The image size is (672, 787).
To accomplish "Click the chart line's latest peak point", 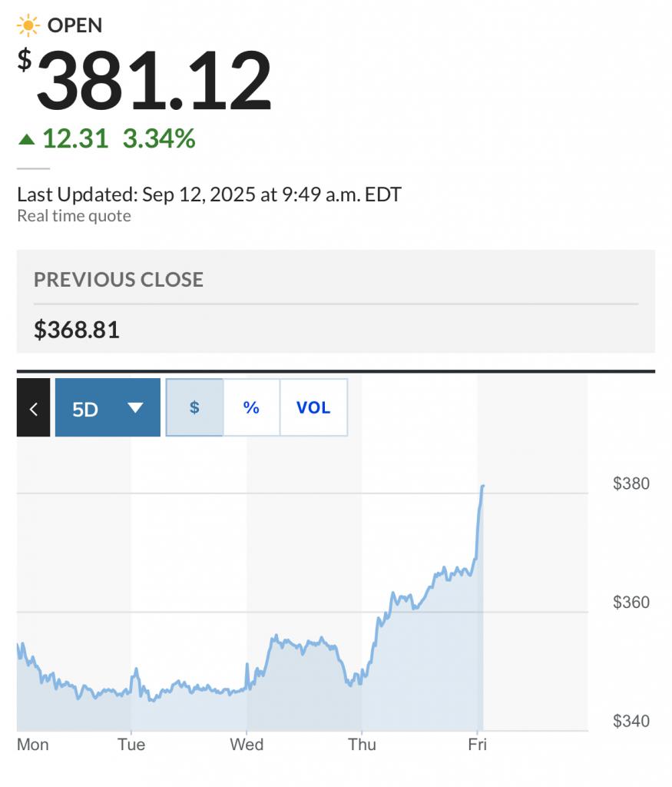I will pyautogui.click(x=482, y=486).
